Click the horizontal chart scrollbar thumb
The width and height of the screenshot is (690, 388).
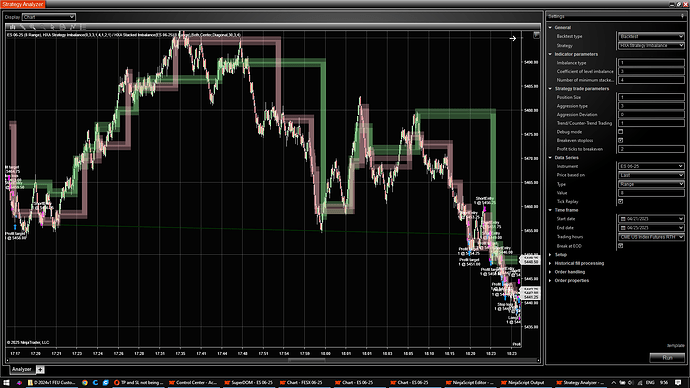[x=307, y=360]
